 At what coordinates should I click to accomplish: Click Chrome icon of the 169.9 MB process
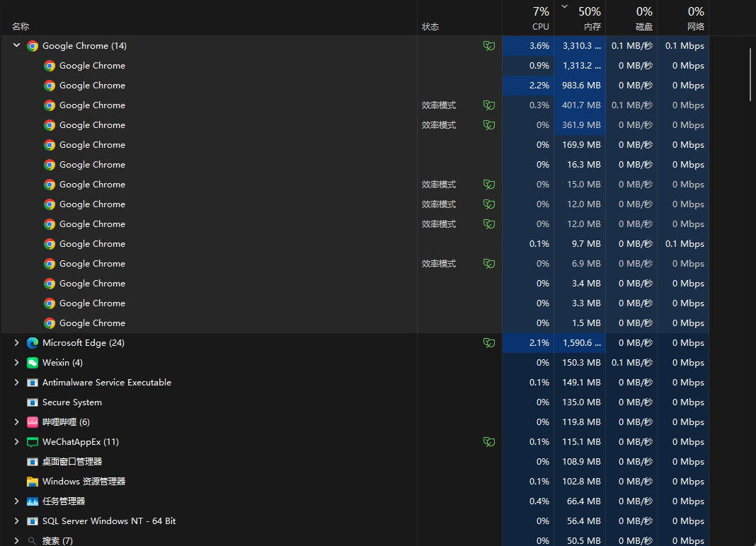tap(49, 144)
